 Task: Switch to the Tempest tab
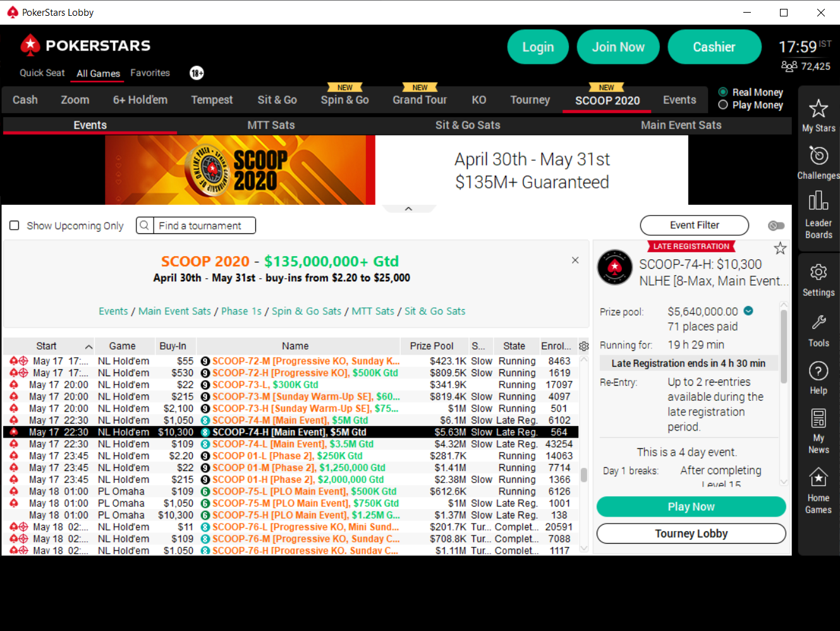click(212, 100)
